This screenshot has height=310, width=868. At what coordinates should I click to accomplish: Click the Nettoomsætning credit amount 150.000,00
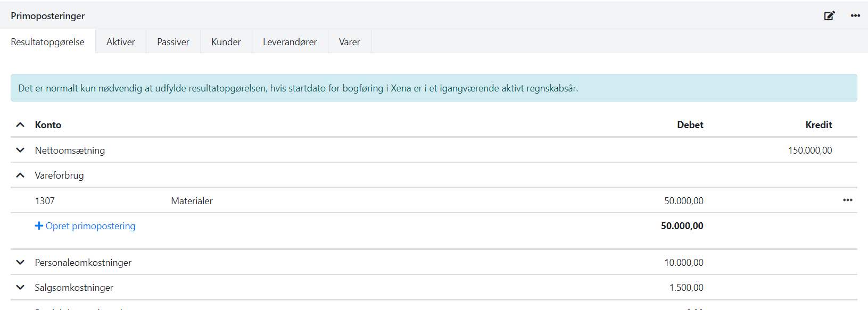pyautogui.click(x=809, y=150)
